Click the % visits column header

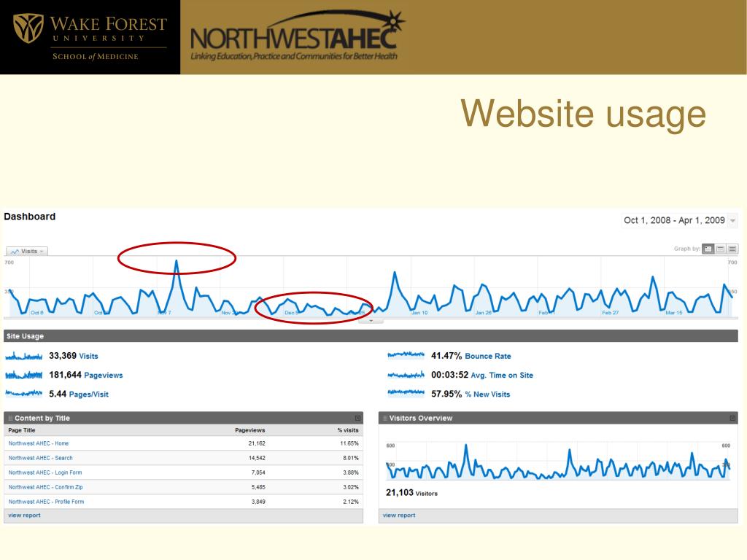348,430
